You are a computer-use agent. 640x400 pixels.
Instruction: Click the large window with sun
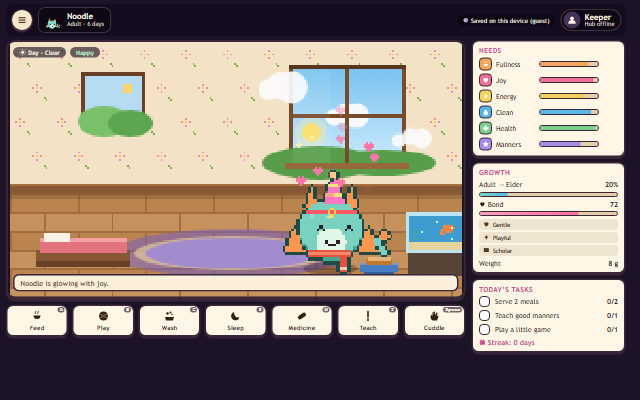347,116
